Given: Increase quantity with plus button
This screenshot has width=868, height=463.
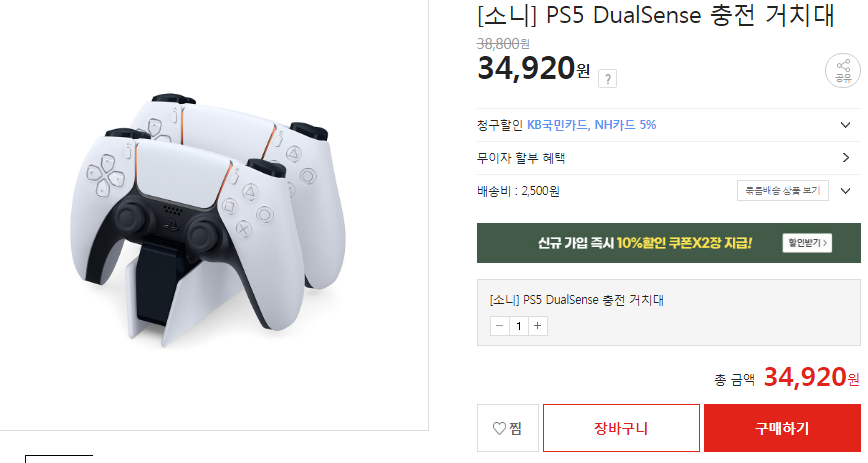Looking at the screenshot, I should tap(538, 326).
